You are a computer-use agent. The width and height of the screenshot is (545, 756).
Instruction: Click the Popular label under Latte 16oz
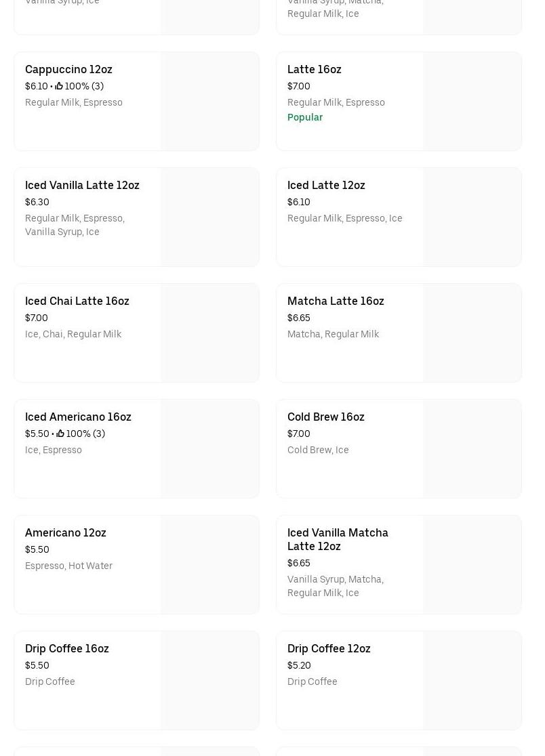pyautogui.click(x=304, y=117)
